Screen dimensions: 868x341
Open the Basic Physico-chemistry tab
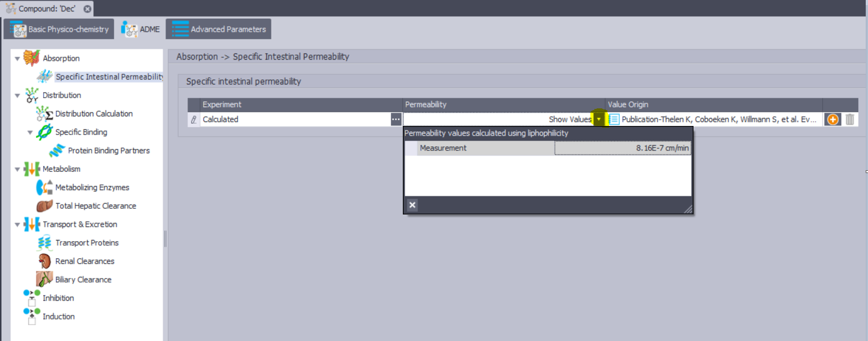click(x=59, y=29)
